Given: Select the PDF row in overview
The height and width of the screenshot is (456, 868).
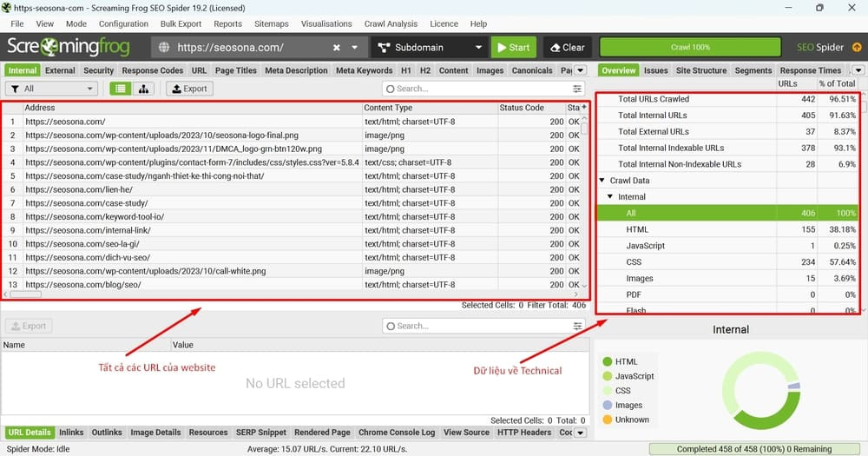Looking at the screenshot, I should pyautogui.click(x=727, y=294).
